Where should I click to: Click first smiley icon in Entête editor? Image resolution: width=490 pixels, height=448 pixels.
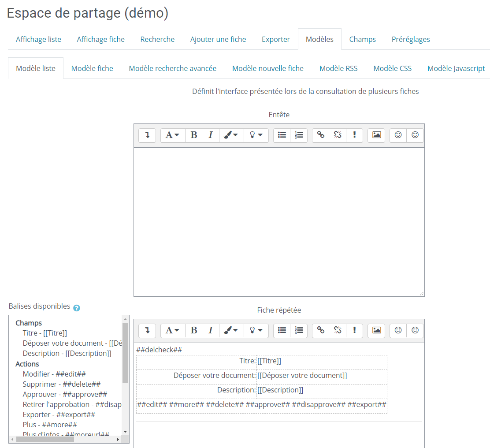[x=398, y=135]
